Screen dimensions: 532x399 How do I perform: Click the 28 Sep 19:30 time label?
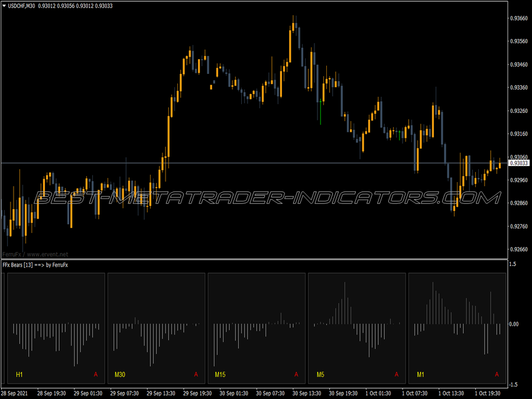51,393
